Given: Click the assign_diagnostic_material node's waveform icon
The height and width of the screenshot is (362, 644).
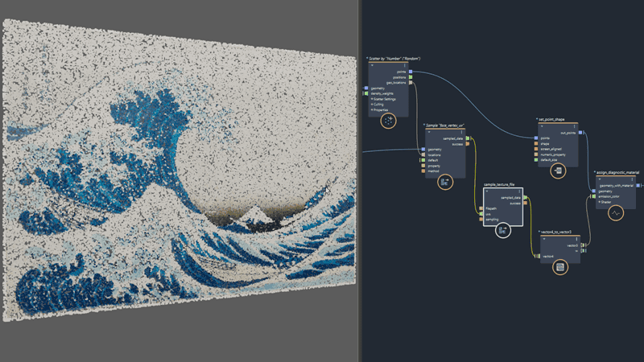Looking at the screenshot, I should tap(616, 213).
